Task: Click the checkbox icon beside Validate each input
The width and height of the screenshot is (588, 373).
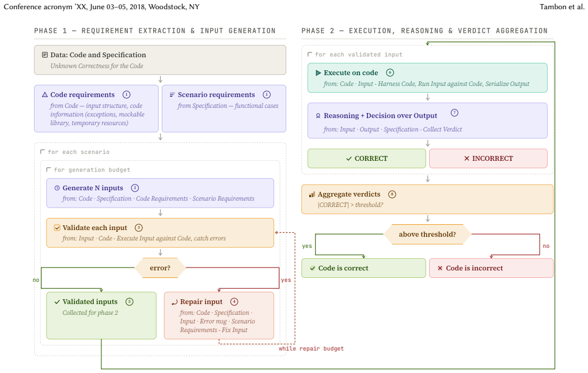Action: [57, 228]
